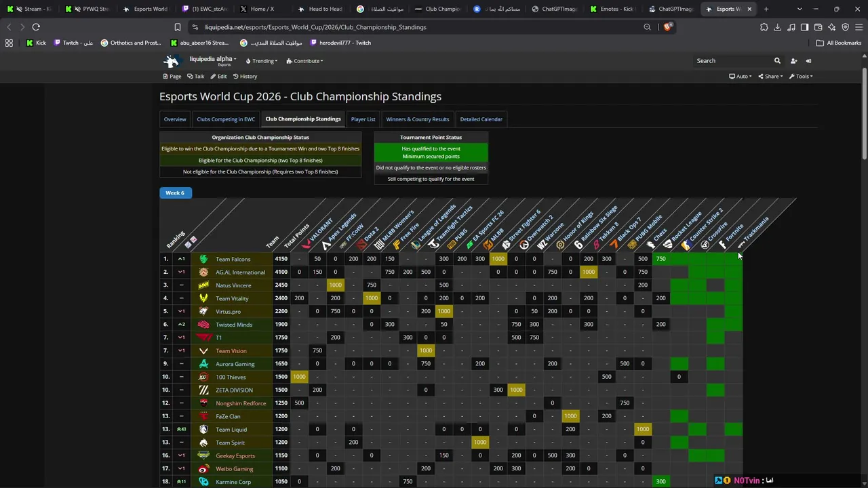Screen dimensions: 868x488
Task: Open the Talk page link
Action: [196, 77]
